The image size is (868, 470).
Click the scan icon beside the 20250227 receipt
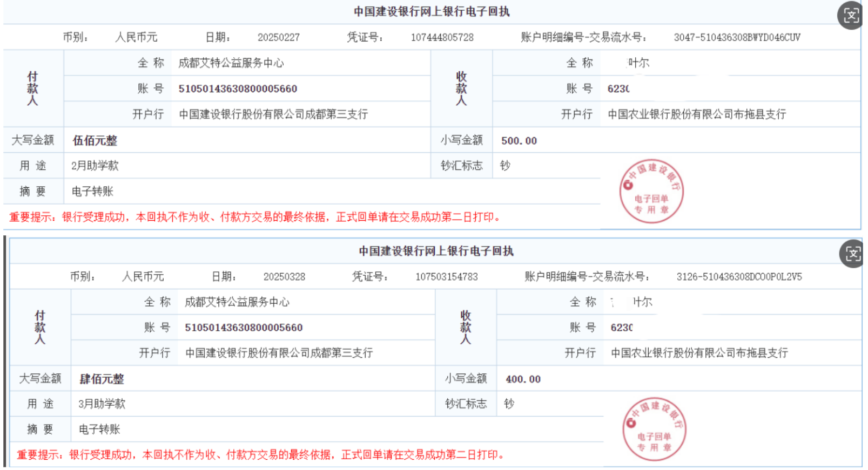click(851, 15)
